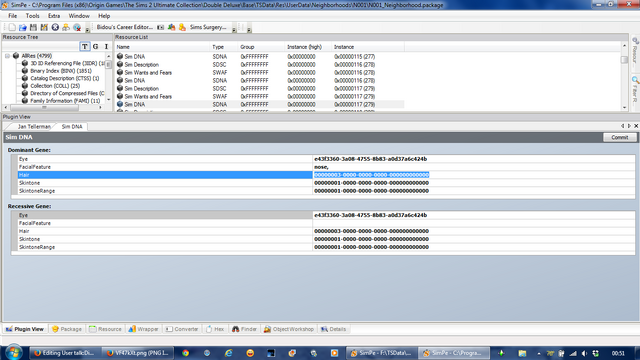Click the dominant gene Eye value field
The image size is (640, 360).
(x=473, y=159)
